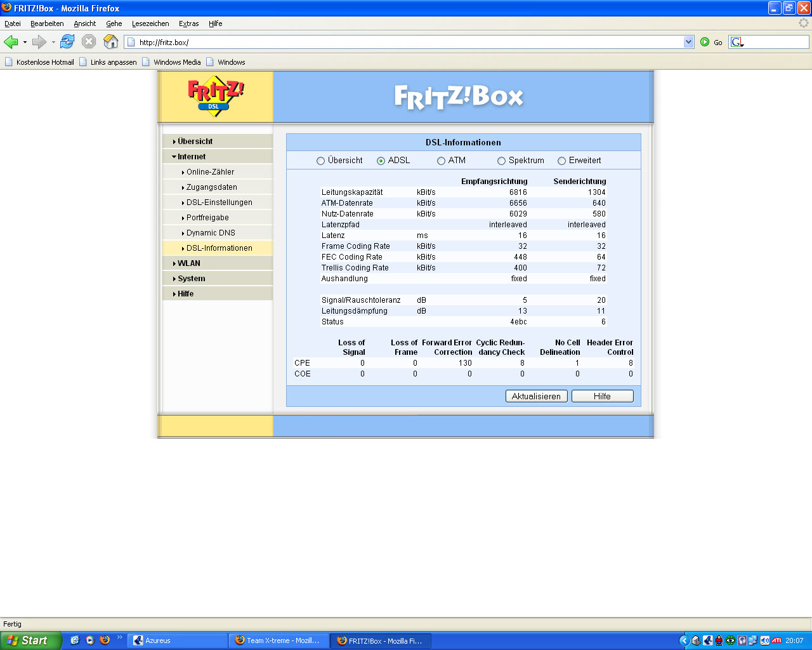Open the Extras menu
This screenshot has width=812, height=650.
point(188,23)
